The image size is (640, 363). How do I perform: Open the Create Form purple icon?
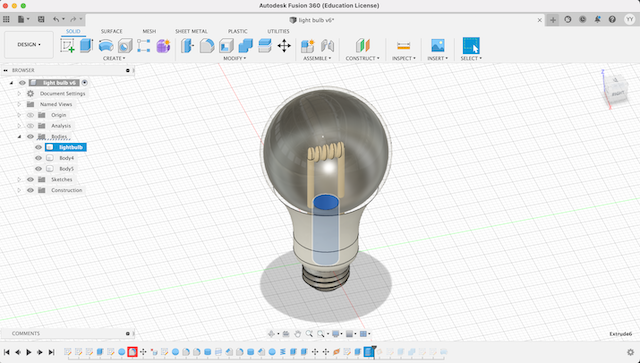click(x=163, y=45)
